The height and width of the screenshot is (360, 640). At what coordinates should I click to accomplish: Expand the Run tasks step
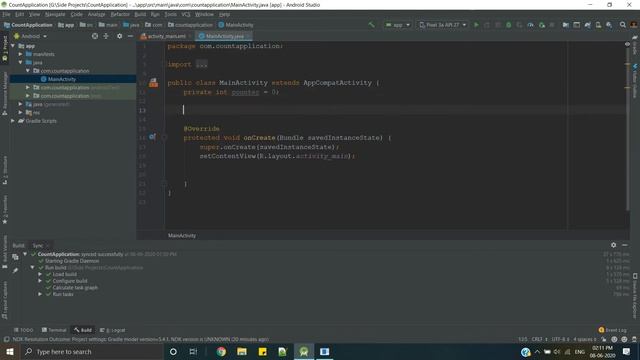(x=40, y=294)
